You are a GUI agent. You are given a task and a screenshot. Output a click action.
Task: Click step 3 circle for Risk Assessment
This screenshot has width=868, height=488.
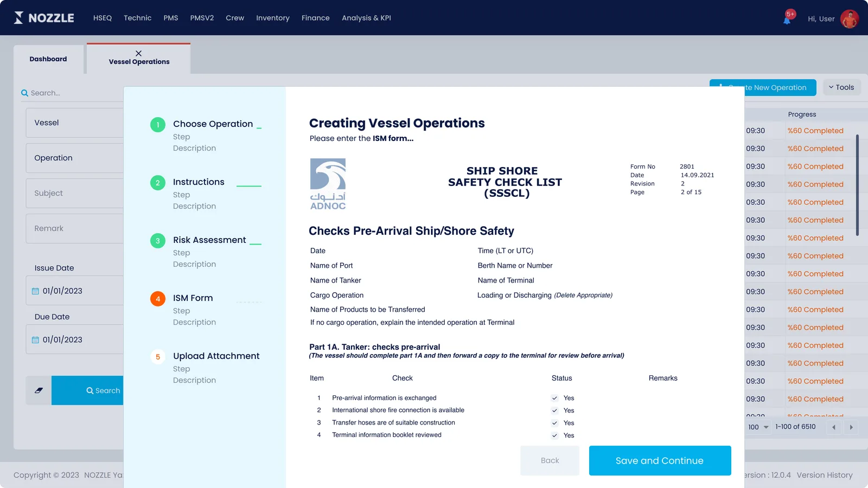click(158, 241)
